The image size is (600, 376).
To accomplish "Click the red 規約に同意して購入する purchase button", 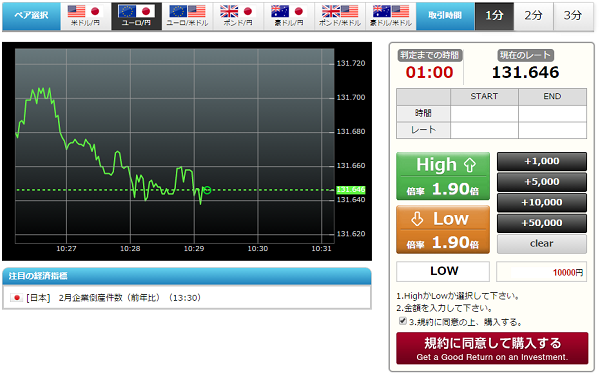I will tap(492, 348).
